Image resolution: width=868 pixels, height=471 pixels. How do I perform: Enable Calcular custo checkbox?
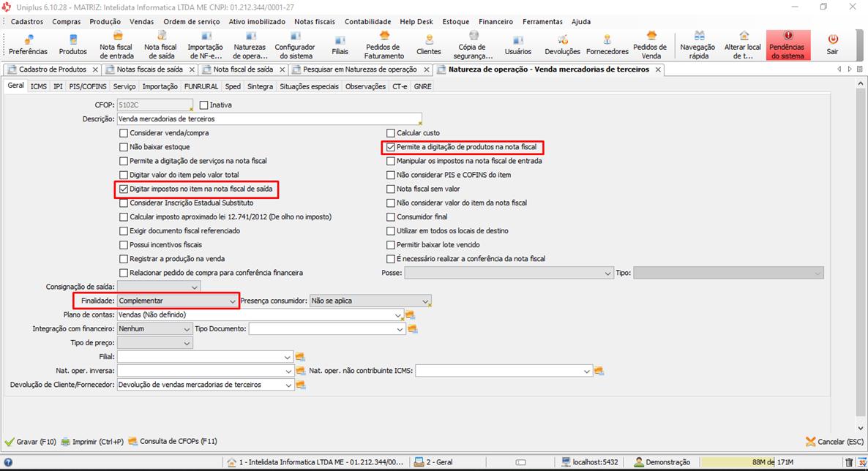[391, 133]
